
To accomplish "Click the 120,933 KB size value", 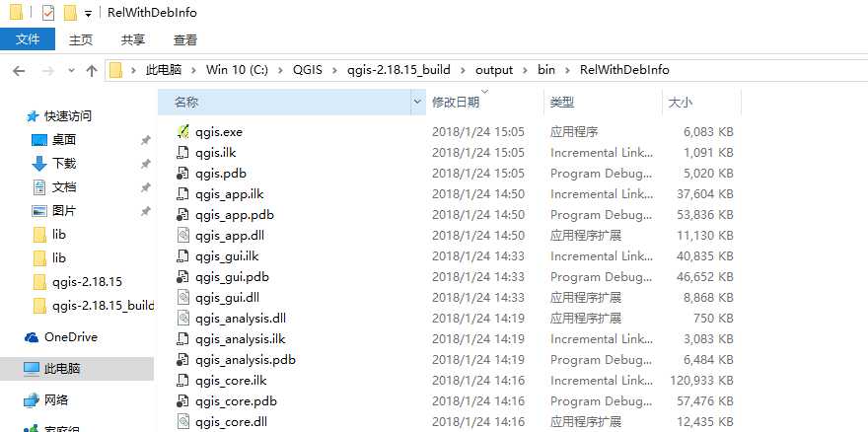I will [701, 381].
